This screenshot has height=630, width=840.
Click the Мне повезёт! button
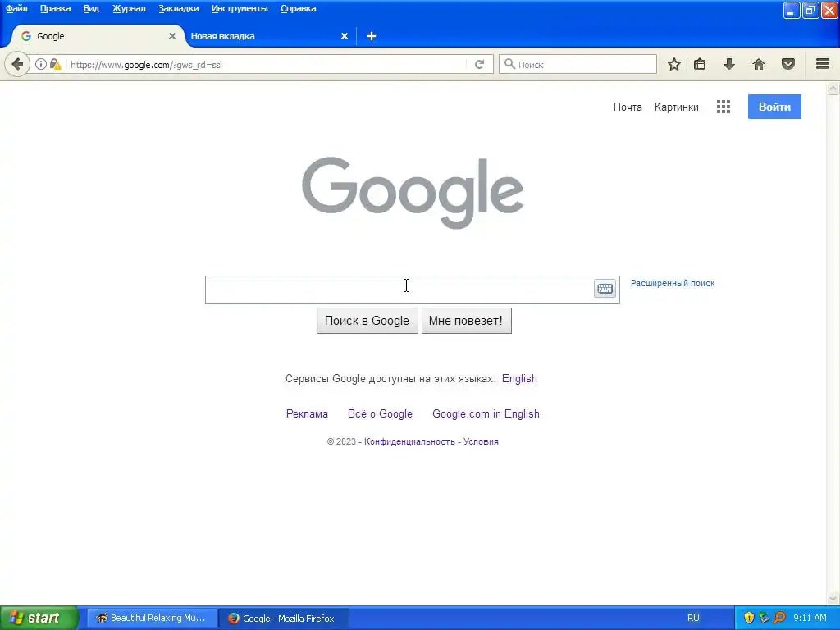click(466, 321)
